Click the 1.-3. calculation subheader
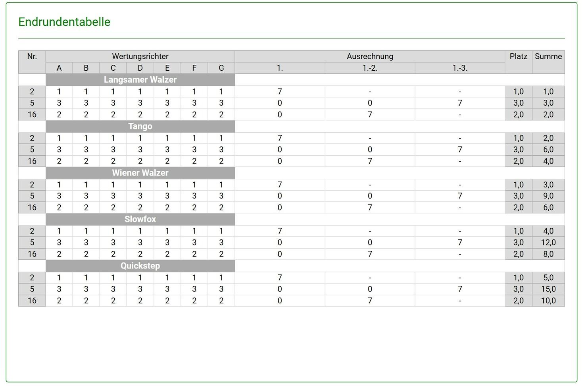The width and height of the screenshot is (588, 386). pyautogui.click(x=460, y=68)
